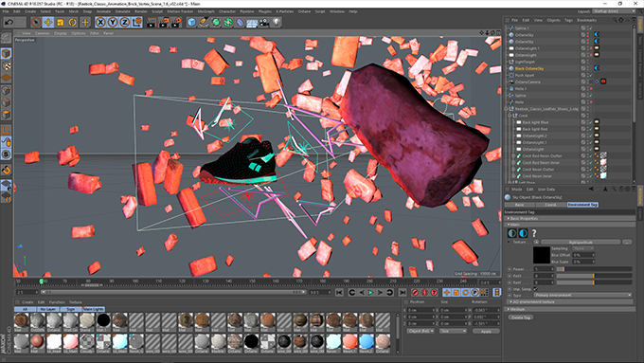Toggle visibility dots for LightTarget
The height and width of the screenshot is (363, 644).
(588, 62)
